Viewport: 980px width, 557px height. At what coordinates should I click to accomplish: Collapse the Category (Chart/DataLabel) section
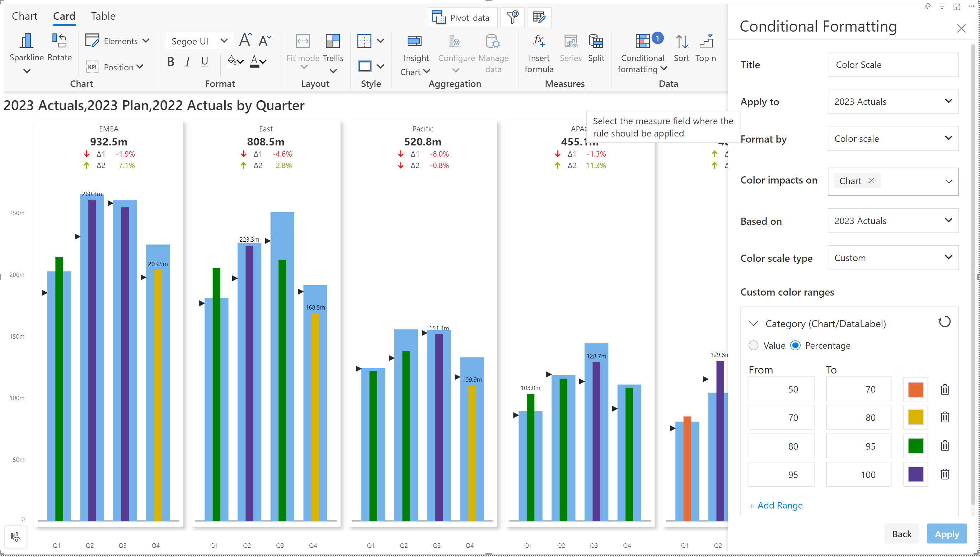coord(753,324)
